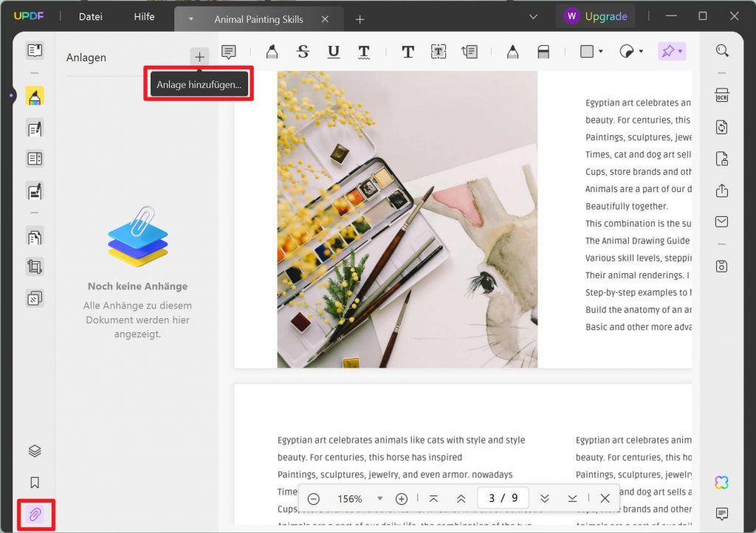Open the Crop Pages tool icon
The image size is (756, 533).
[x=35, y=266]
